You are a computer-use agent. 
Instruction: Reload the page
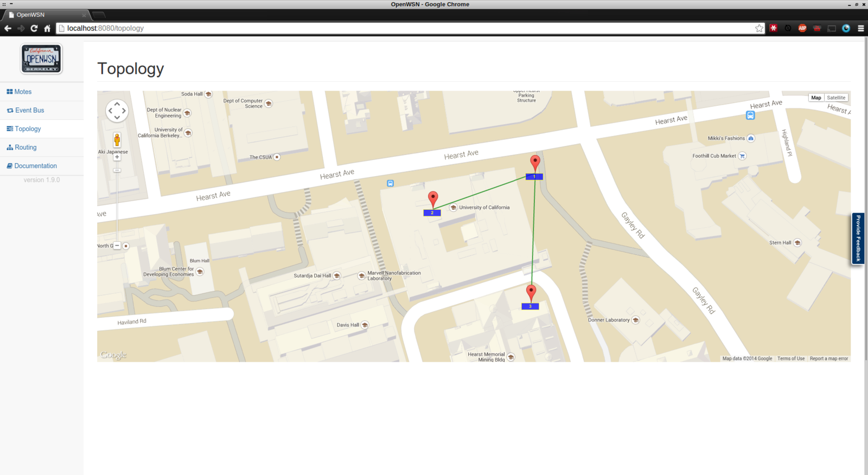coord(34,28)
